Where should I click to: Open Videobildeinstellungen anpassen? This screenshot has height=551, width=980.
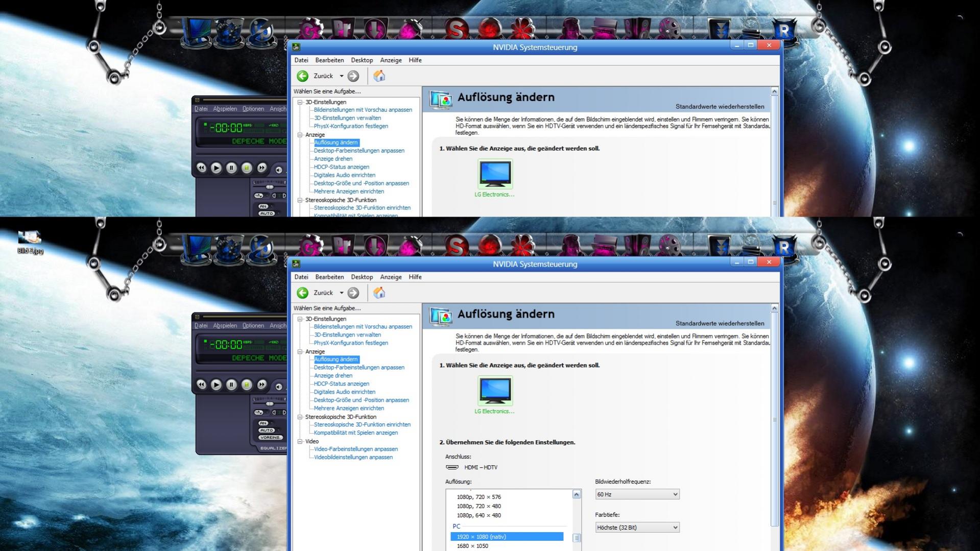click(x=353, y=457)
